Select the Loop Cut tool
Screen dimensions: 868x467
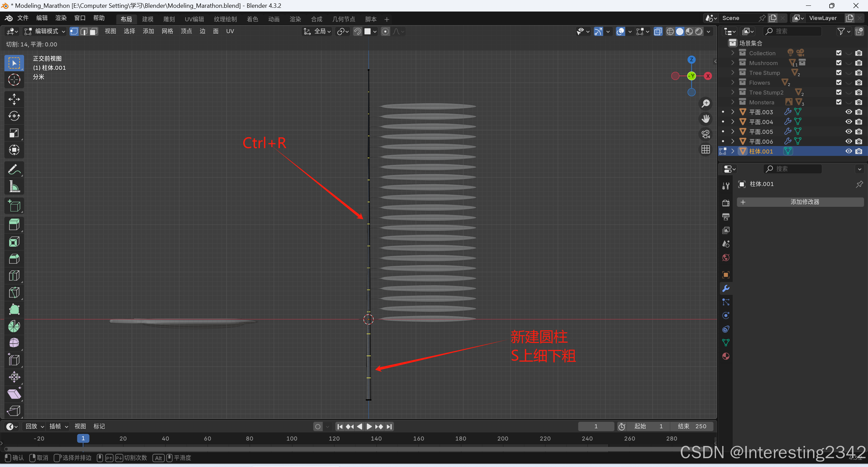point(14,276)
